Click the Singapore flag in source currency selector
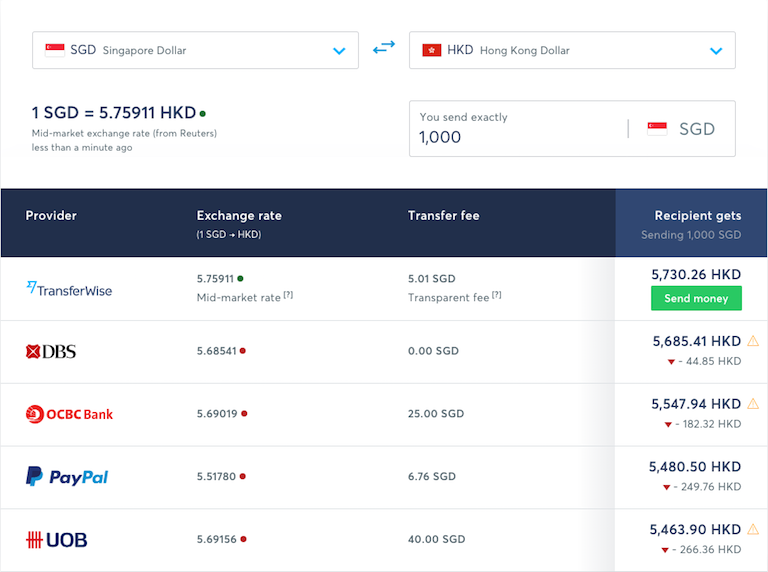 pos(55,50)
